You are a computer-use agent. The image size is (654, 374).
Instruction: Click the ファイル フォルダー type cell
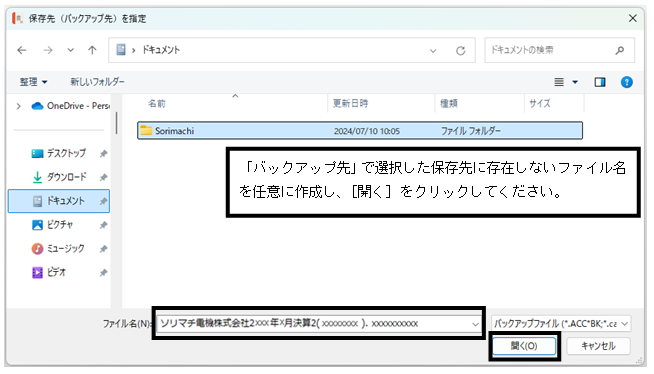[x=470, y=131]
